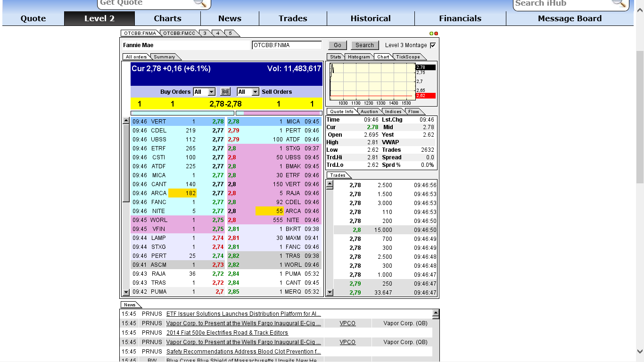Screen dimensions: 644x362
Task: Open the Message Board section
Action: pyautogui.click(x=570, y=18)
